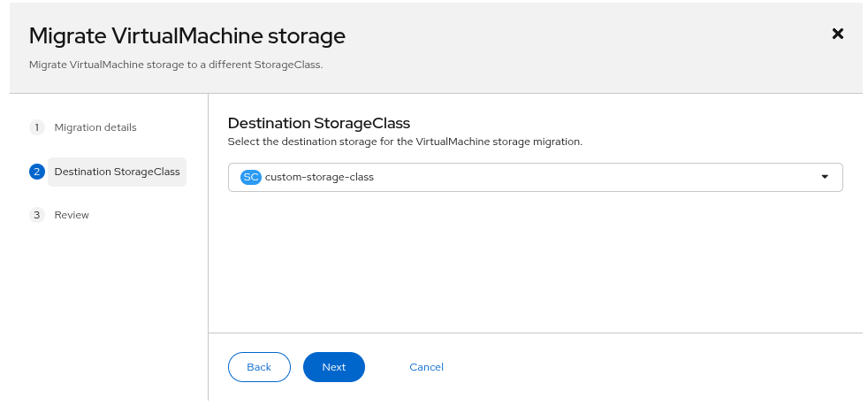Select Destination StorageClass step in sidebar
This screenshot has width=868, height=406.
click(117, 172)
